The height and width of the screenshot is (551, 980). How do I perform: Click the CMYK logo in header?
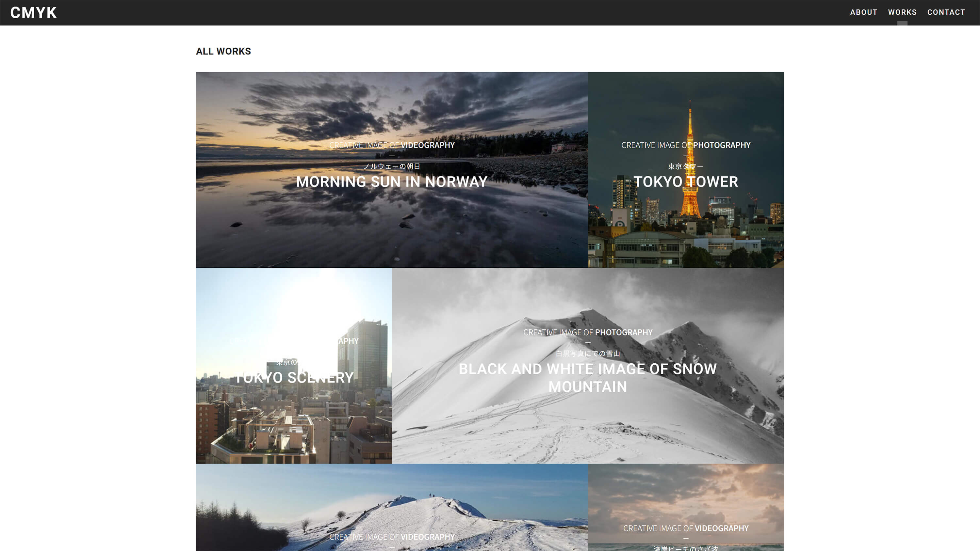(x=33, y=12)
